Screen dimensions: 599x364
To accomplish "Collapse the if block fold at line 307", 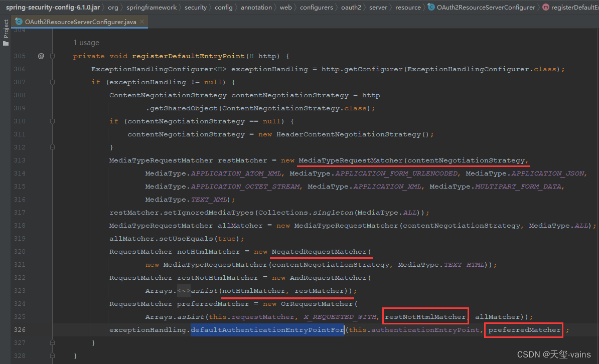I will [52, 82].
